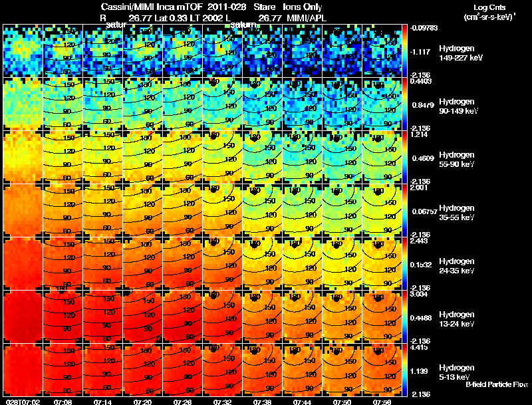Select the colorbar value '0.4609'

tap(423, 158)
